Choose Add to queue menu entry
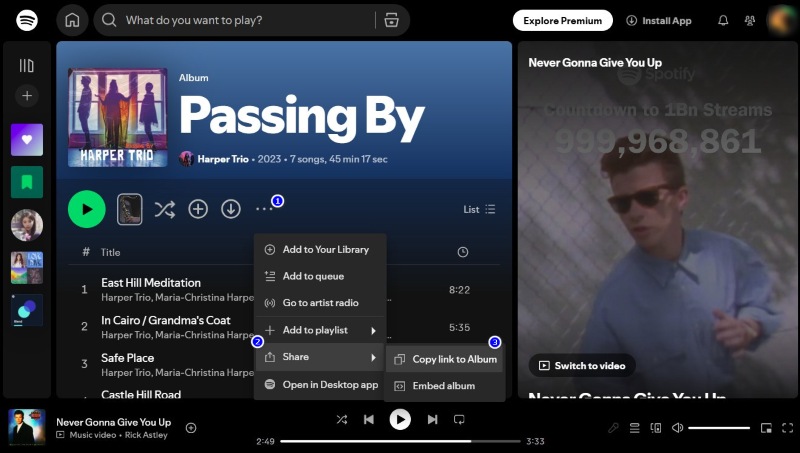 point(320,276)
